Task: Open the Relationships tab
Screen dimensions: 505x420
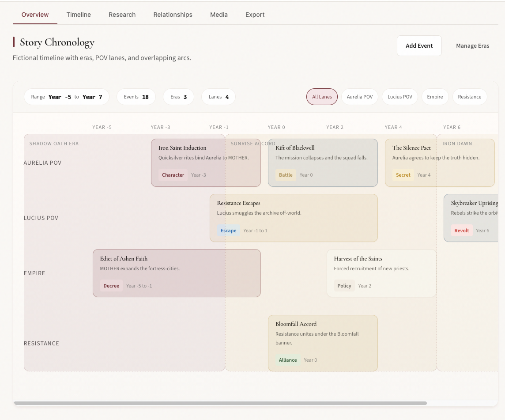Action: [173, 15]
